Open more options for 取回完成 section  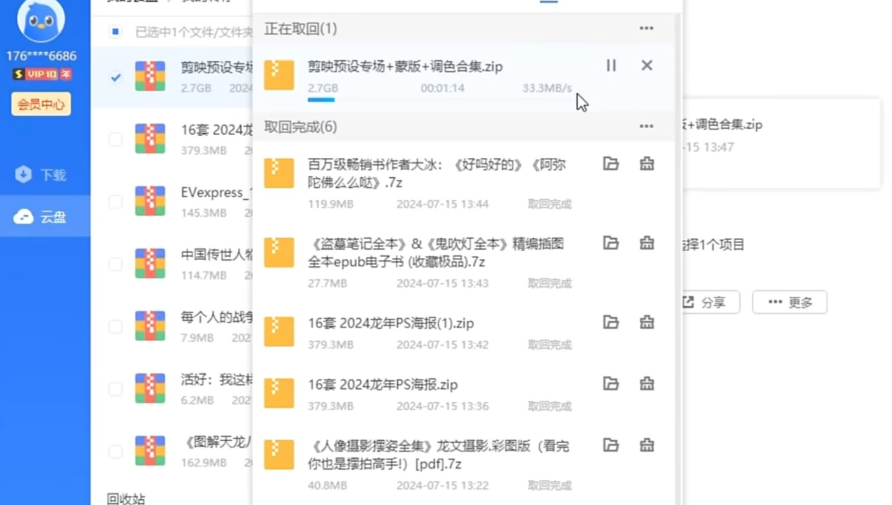click(646, 126)
